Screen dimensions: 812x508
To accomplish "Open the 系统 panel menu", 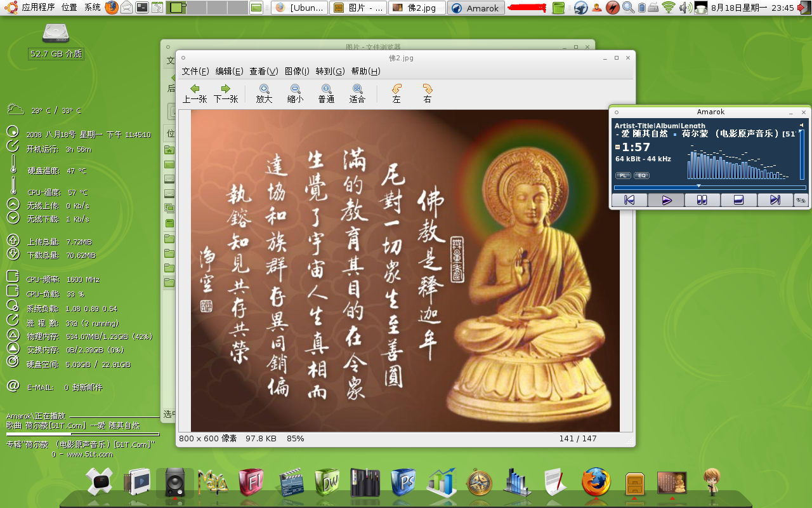I will [92, 8].
